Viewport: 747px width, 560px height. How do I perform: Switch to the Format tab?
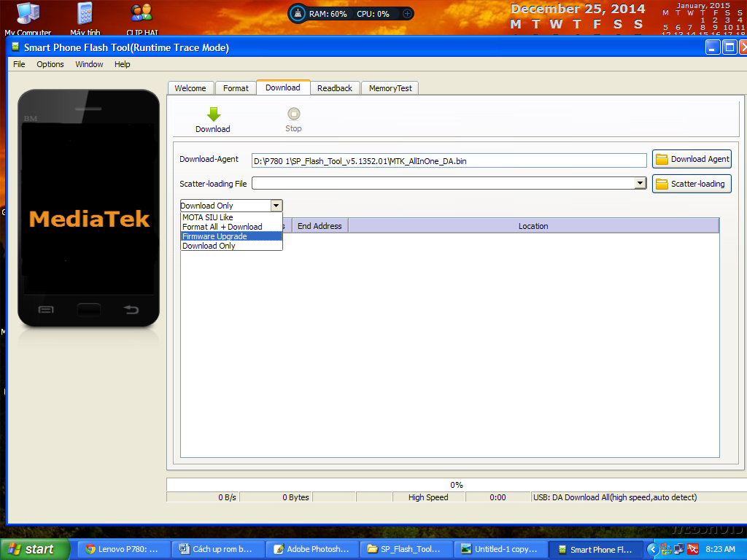(x=236, y=88)
